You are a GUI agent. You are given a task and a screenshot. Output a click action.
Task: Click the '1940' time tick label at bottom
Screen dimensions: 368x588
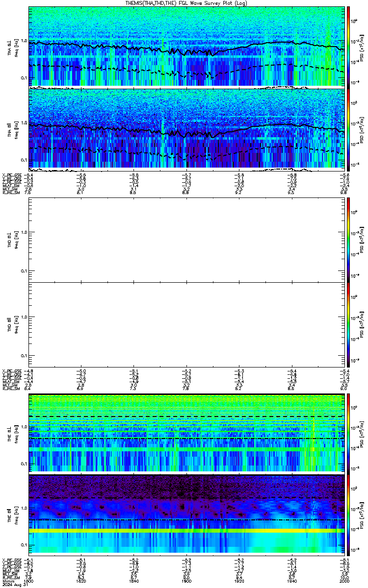pos(291,581)
